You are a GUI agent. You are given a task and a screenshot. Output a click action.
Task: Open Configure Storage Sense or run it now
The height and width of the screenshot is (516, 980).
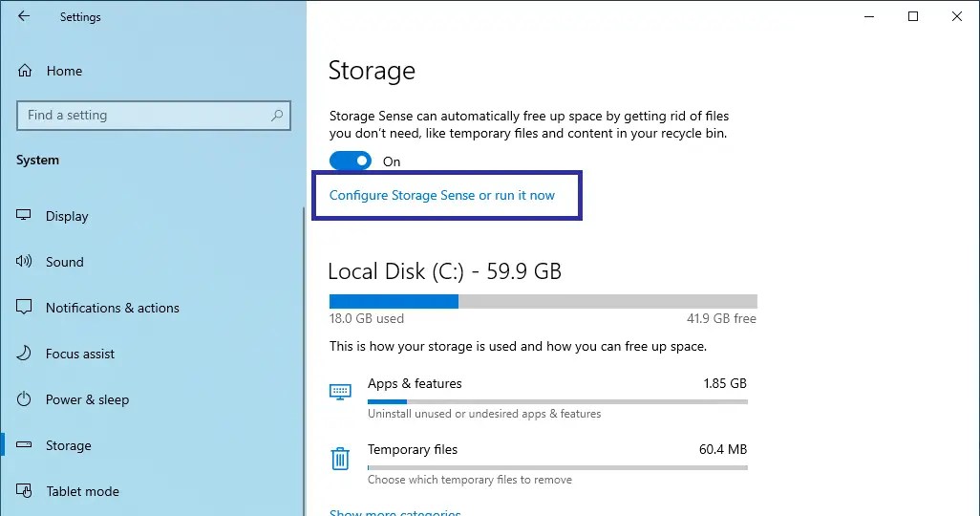tap(441, 195)
